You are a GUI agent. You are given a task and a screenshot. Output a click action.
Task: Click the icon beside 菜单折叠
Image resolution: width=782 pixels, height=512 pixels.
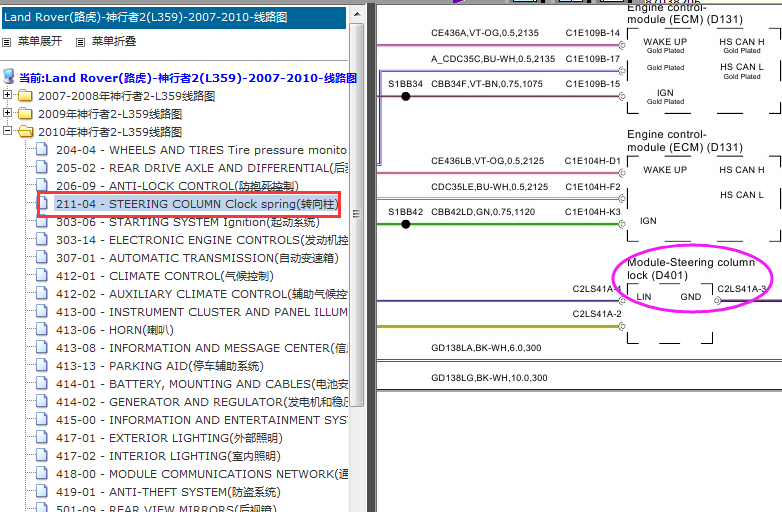[x=80, y=42]
